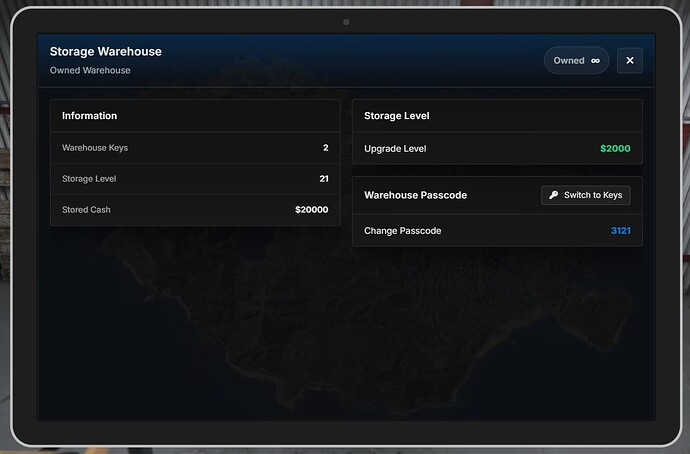Close the Storage Warehouse panel

(x=630, y=61)
